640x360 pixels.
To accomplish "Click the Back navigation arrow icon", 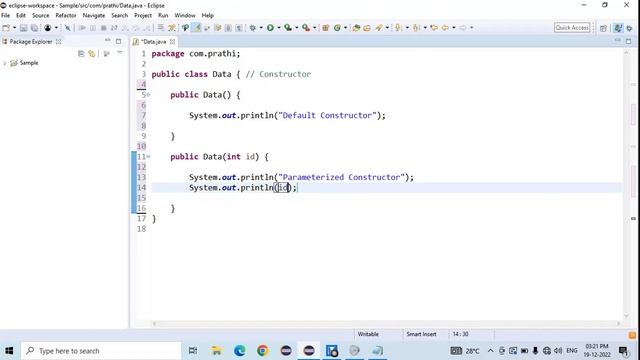I will 445,28.
